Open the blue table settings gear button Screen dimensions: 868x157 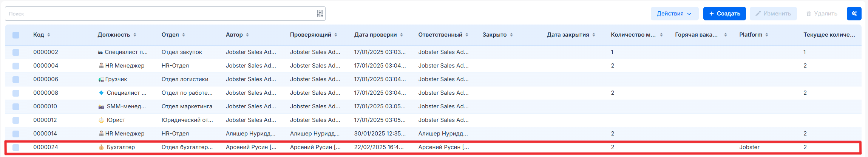point(854,14)
